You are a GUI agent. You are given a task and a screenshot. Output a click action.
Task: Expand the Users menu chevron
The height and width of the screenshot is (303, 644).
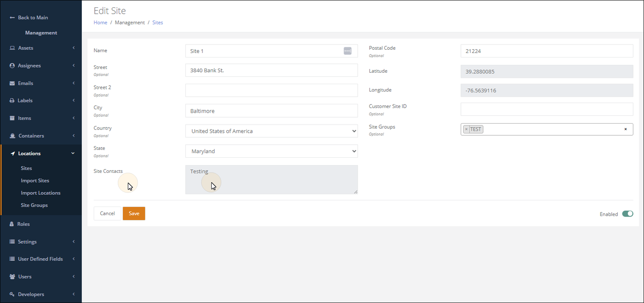click(x=74, y=277)
